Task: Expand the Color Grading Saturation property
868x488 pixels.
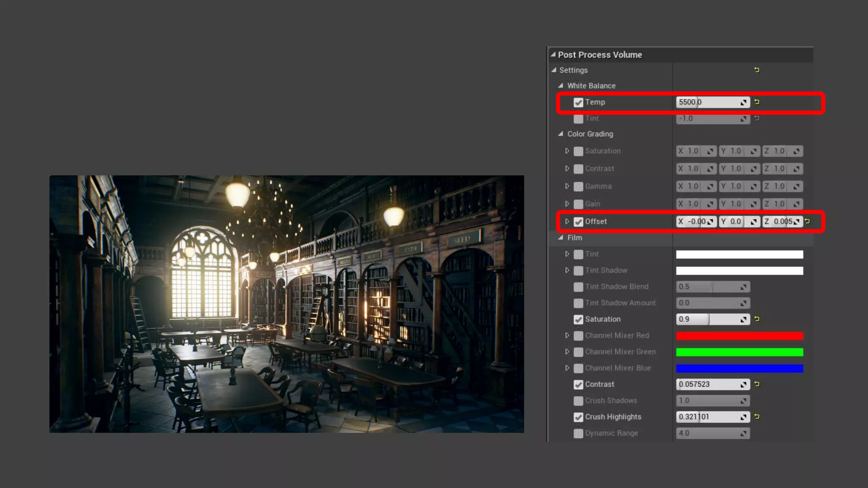Action: 567,151
